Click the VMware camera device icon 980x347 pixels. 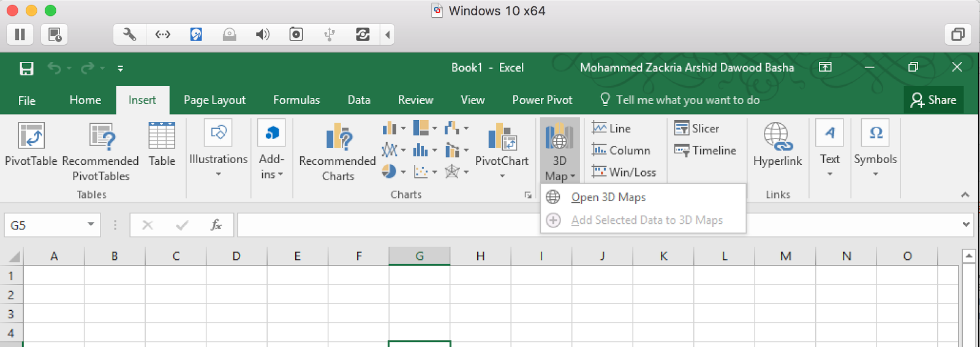296,34
